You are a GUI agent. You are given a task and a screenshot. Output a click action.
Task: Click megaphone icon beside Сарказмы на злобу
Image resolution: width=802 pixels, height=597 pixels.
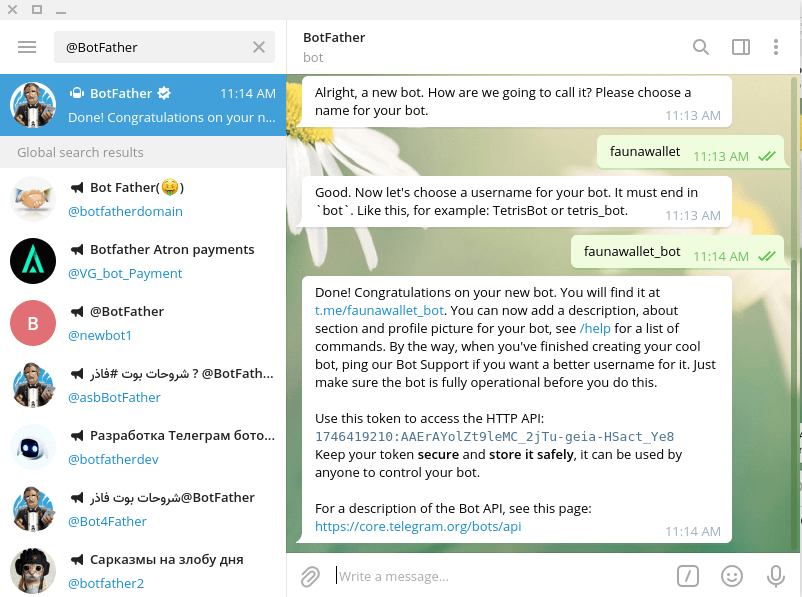click(x=77, y=560)
